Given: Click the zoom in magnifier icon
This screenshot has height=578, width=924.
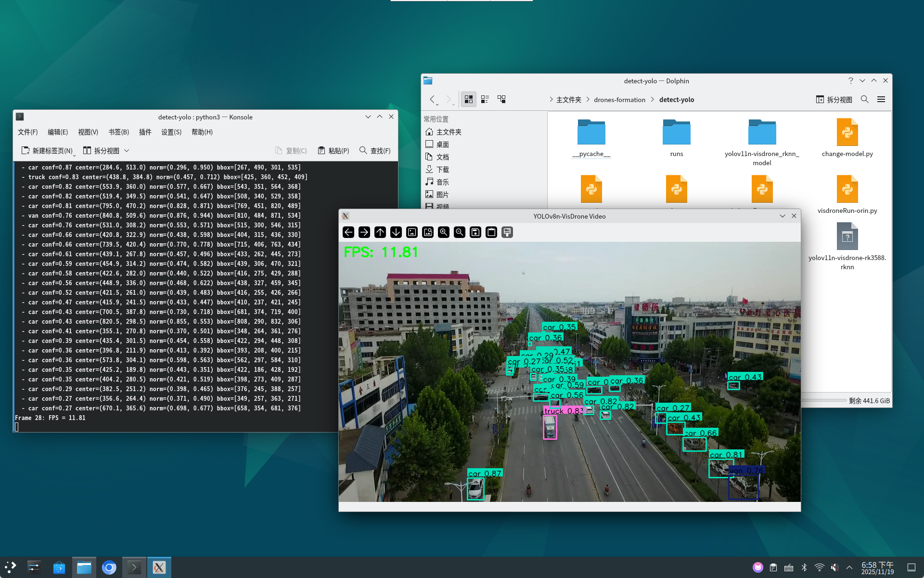Looking at the screenshot, I should coord(444,232).
